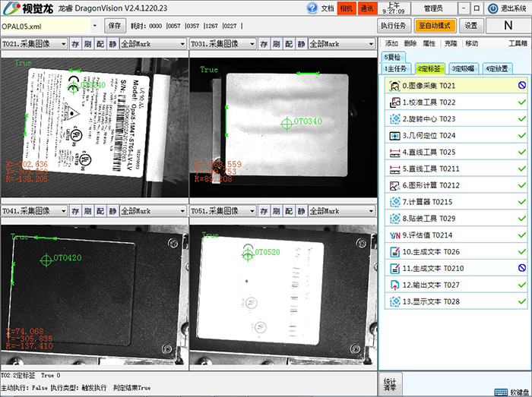Image resolution: width=532 pixels, height=397 pixels.
Task: Expand the OPAL05.xml file dropdown
Action: (x=95, y=25)
